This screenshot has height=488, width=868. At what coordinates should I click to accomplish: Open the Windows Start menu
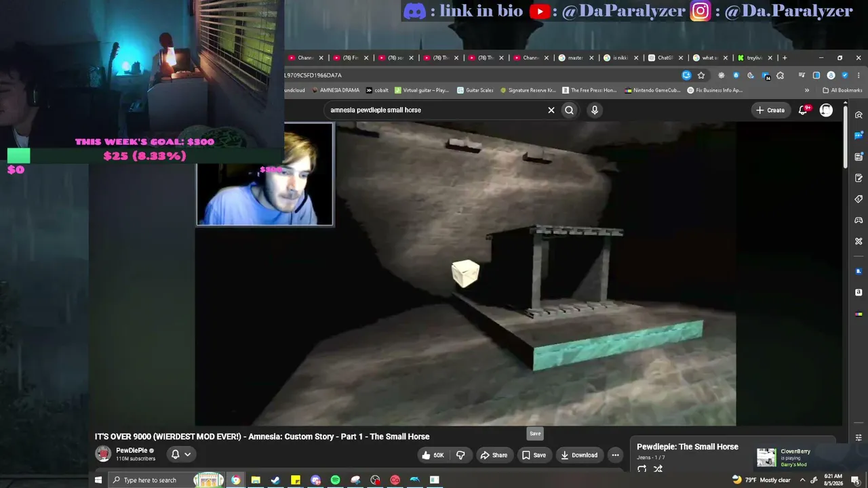pyautogui.click(x=98, y=480)
